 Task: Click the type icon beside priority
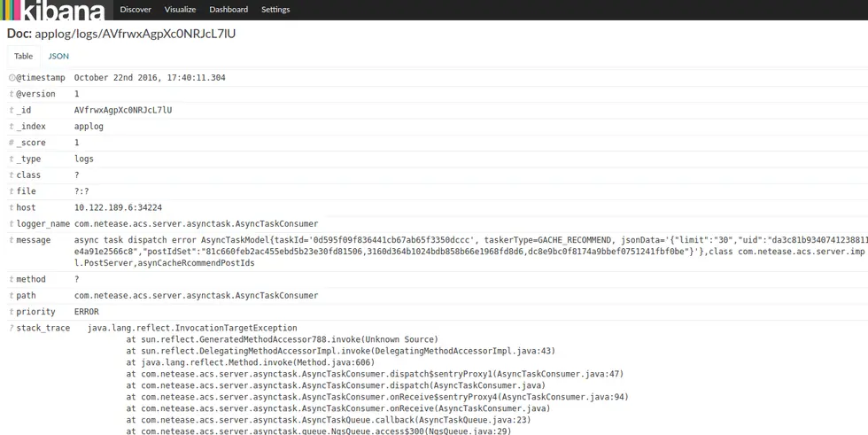[12, 312]
